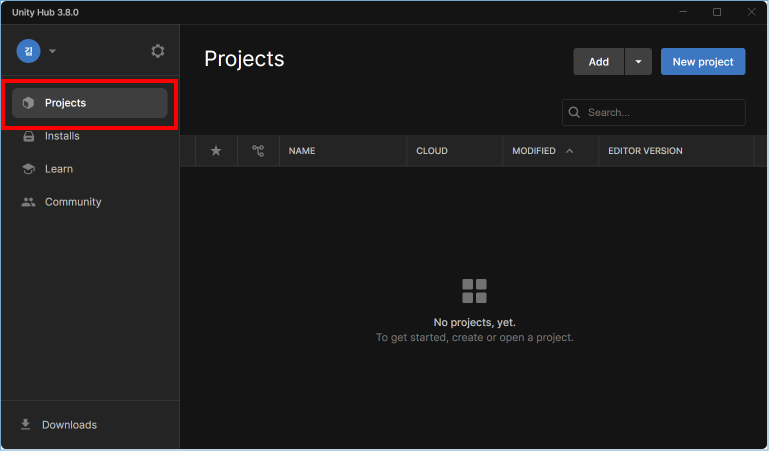This screenshot has width=769, height=451.
Task: Focus the project Search field
Action: 653,113
